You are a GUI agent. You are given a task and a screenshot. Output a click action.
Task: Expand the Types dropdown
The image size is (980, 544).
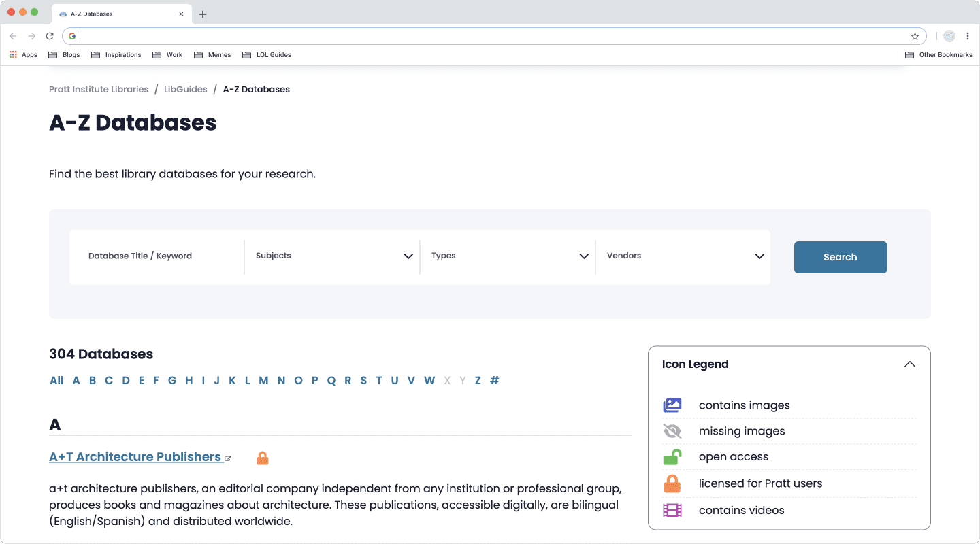508,256
